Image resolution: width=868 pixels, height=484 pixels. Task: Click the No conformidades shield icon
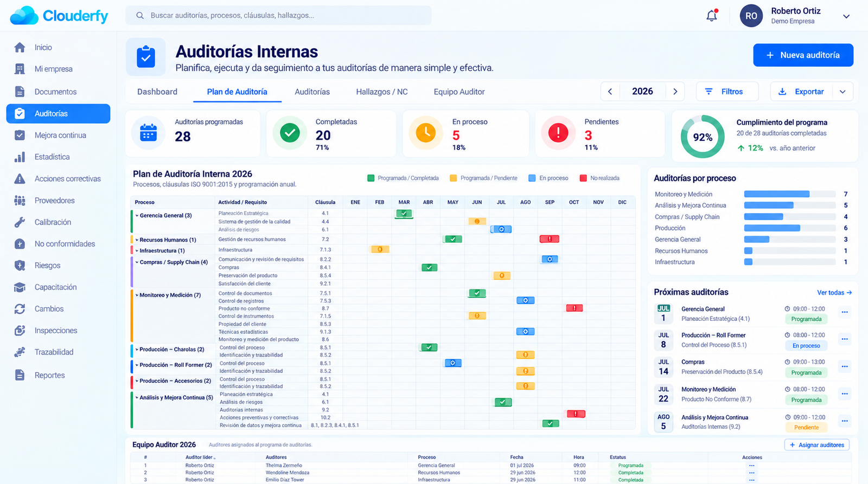point(20,243)
